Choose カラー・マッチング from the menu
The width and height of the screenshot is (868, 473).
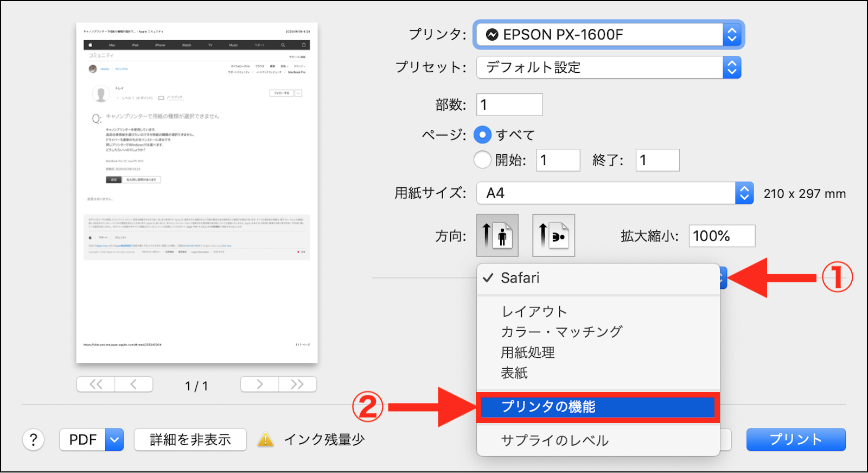coord(598,332)
